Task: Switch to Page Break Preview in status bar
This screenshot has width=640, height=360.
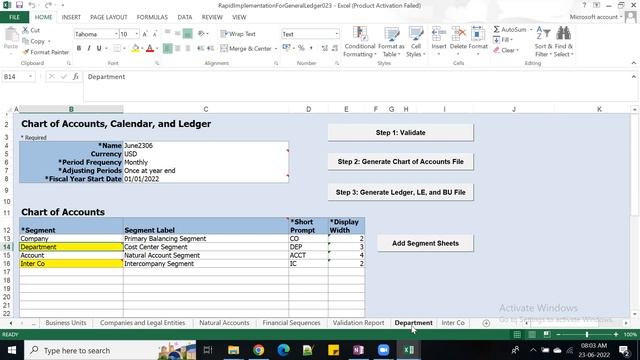Action: [x=547, y=335]
